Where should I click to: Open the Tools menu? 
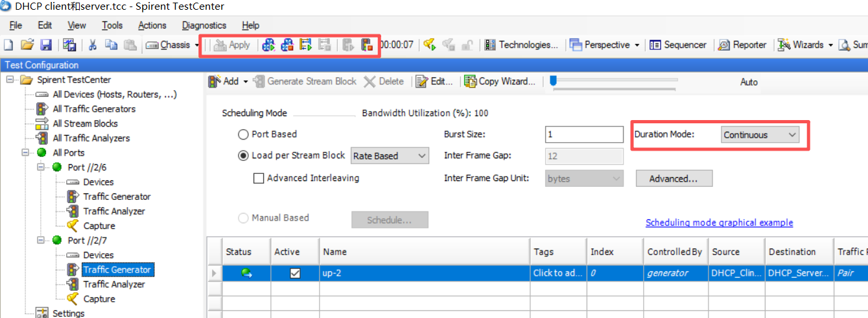[112, 25]
